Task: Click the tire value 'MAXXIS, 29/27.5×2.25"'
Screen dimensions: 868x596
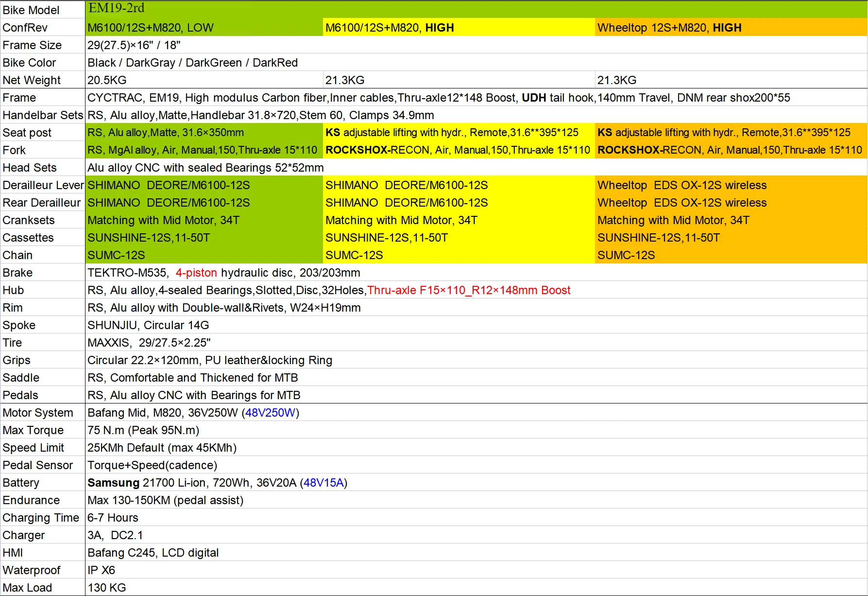Action: coord(149,343)
